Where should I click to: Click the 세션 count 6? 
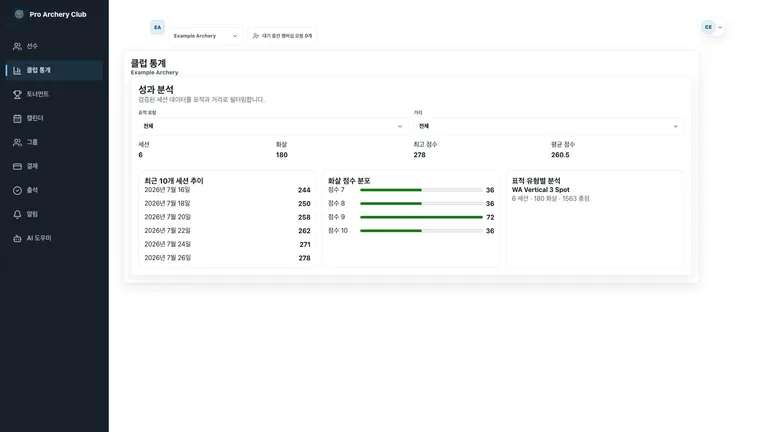(141, 155)
